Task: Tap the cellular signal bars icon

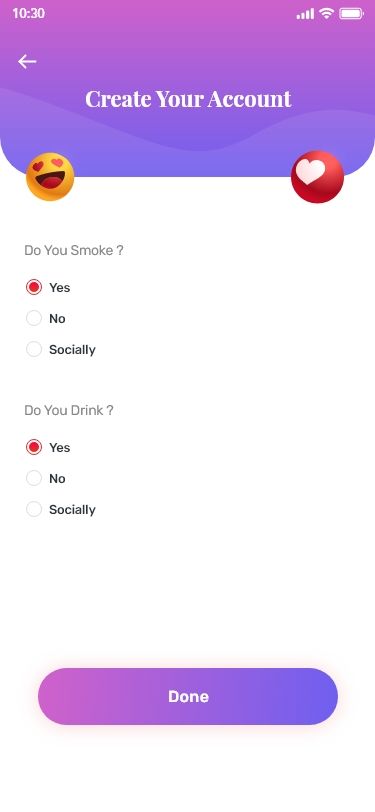Action: 305,14
